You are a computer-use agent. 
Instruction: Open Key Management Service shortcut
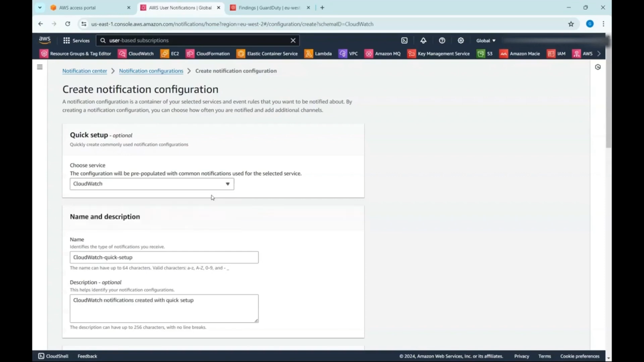[443, 54]
